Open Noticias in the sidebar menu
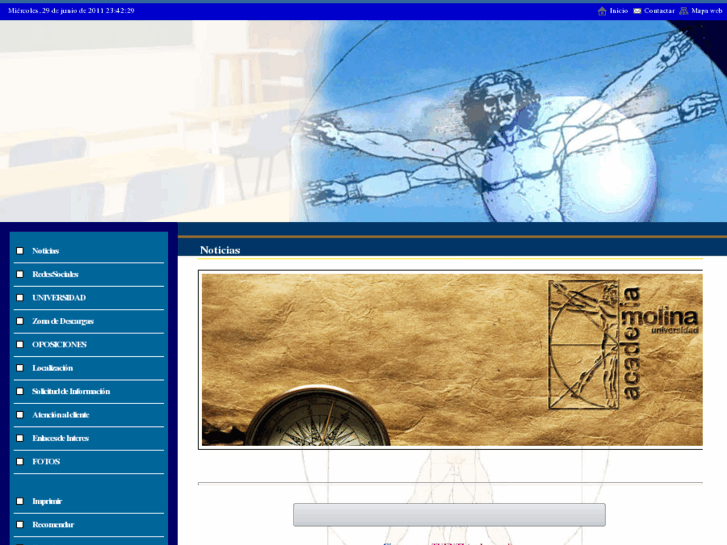The height and width of the screenshot is (545, 727). [45, 251]
